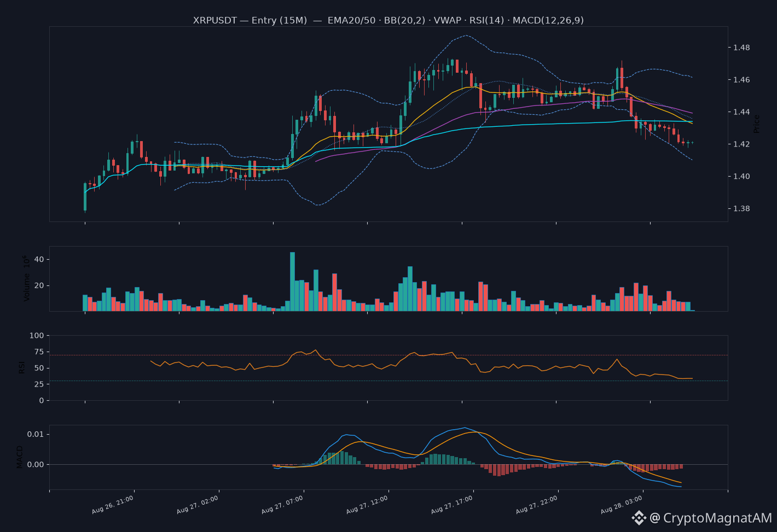The image size is (777, 532).
Task: Click the XRPUSDT Entry (15M) chart title
Action: pos(388,20)
